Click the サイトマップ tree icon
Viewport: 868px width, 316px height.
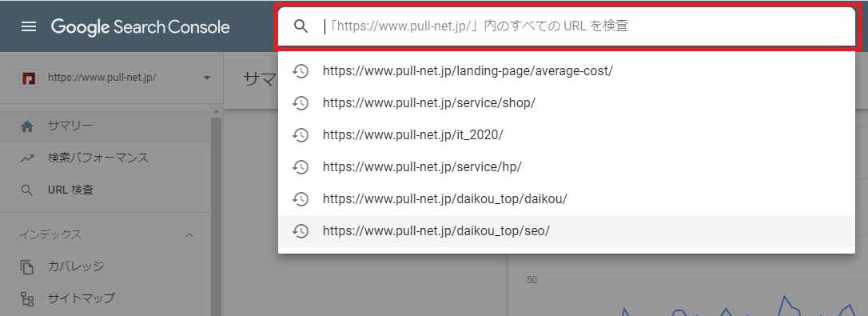tap(26, 299)
